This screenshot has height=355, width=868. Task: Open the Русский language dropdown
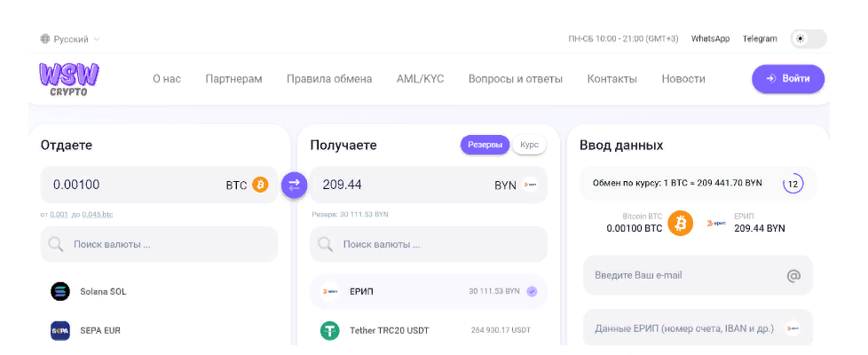(x=70, y=39)
